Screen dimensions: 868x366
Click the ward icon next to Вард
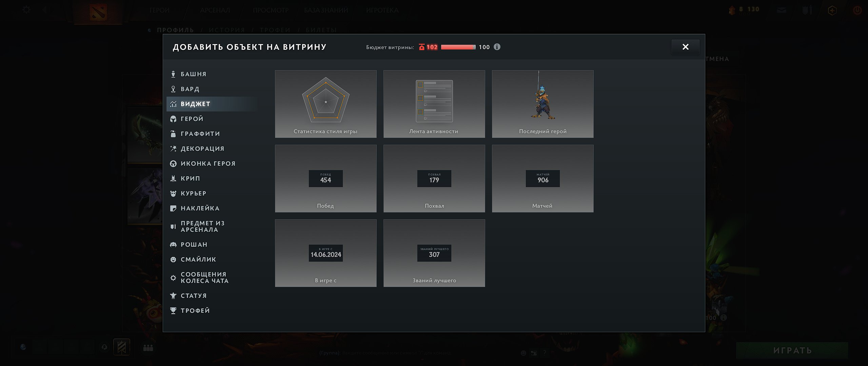coord(173,89)
